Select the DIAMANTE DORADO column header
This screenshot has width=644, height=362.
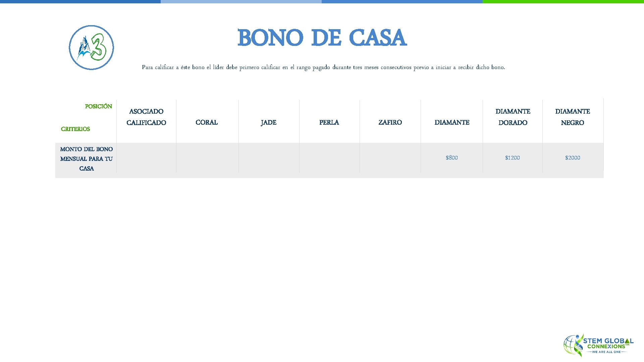click(x=512, y=117)
